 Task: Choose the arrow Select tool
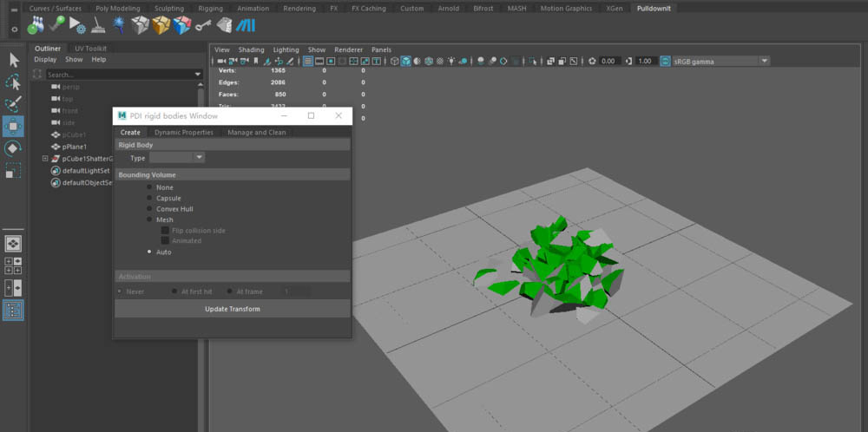13,60
